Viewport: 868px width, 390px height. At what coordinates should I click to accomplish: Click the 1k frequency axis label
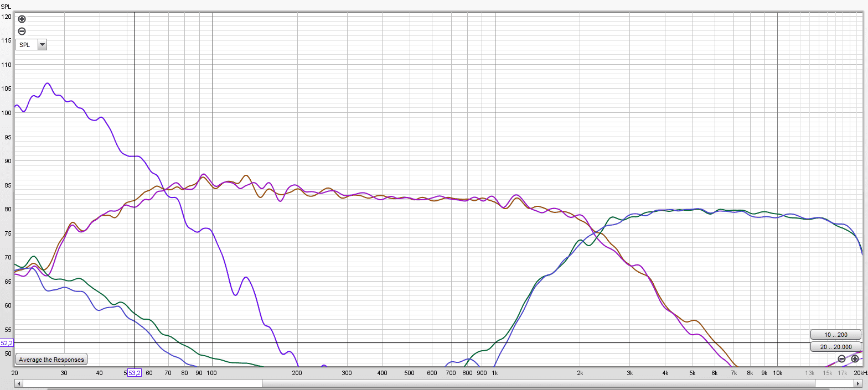[x=495, y=373]
